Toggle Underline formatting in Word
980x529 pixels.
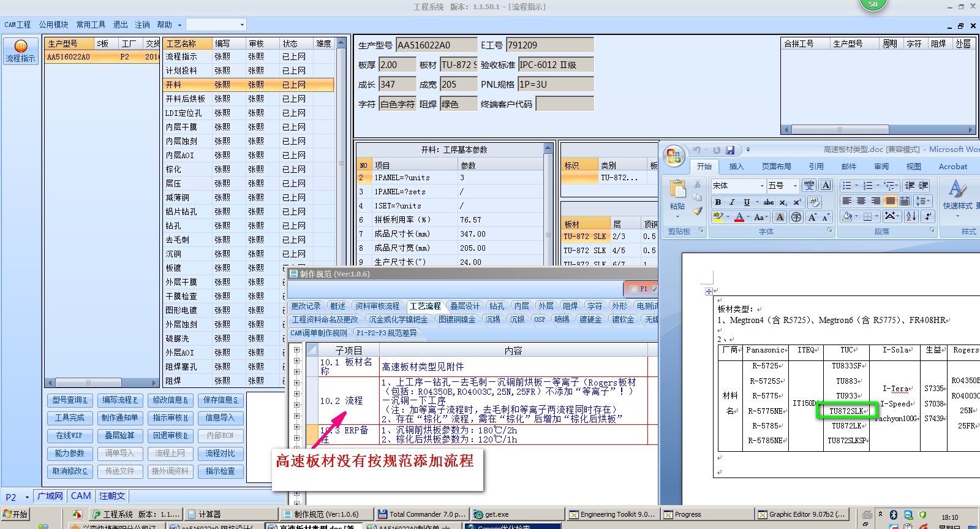[x=747, y=202]
